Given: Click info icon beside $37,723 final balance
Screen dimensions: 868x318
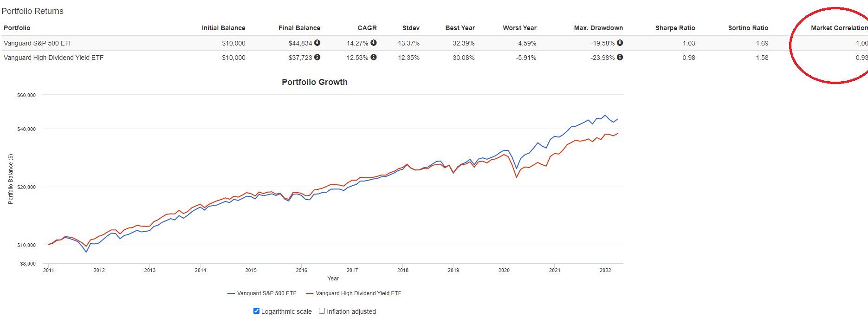Looking at the screenshot, I should 317,57.
